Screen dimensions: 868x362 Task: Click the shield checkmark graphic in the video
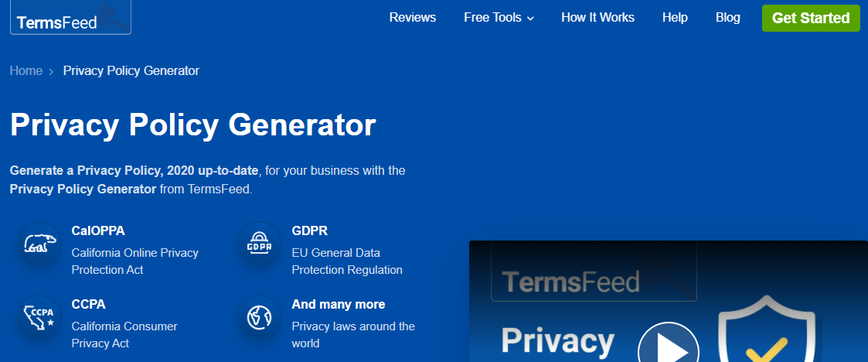767,330
